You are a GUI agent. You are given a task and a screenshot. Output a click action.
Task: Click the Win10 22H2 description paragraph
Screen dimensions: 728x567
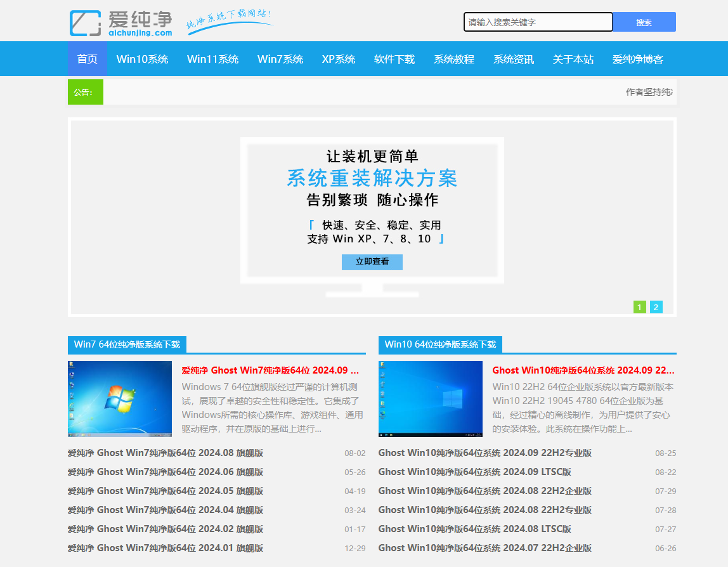pyautogui.click(x=583, y=408)
